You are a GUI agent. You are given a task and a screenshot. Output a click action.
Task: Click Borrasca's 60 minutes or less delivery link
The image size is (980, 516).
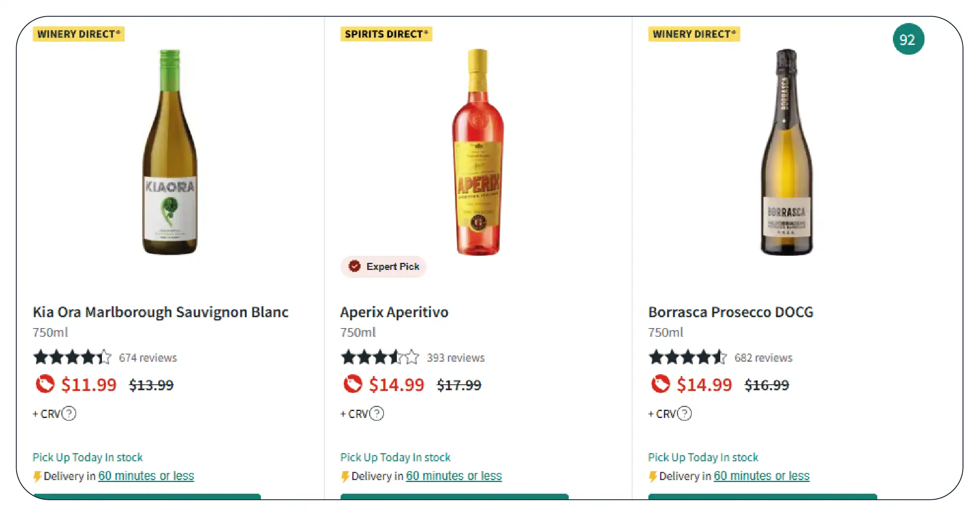(762, 476)
